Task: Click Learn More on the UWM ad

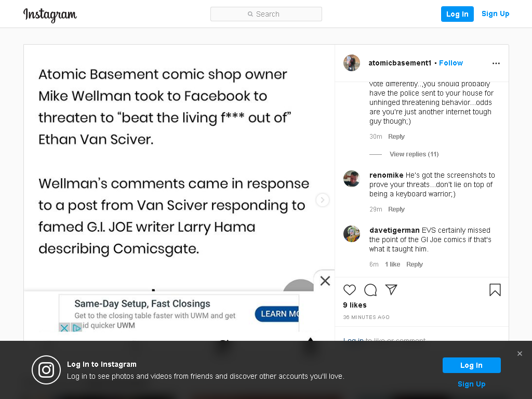Action: tap(277, 313)
